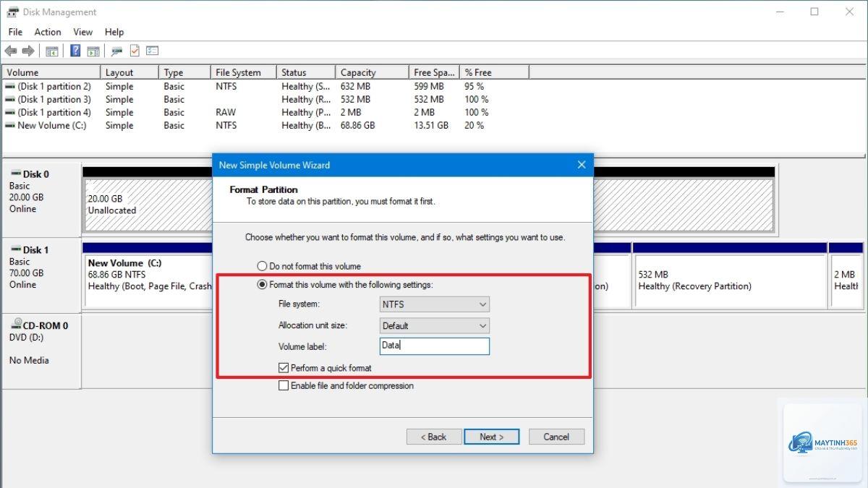Image resolution: width=868 pixels, height=488 pixels.
Task: Click the Disk 0 drive icon
Action: [15, 174]
